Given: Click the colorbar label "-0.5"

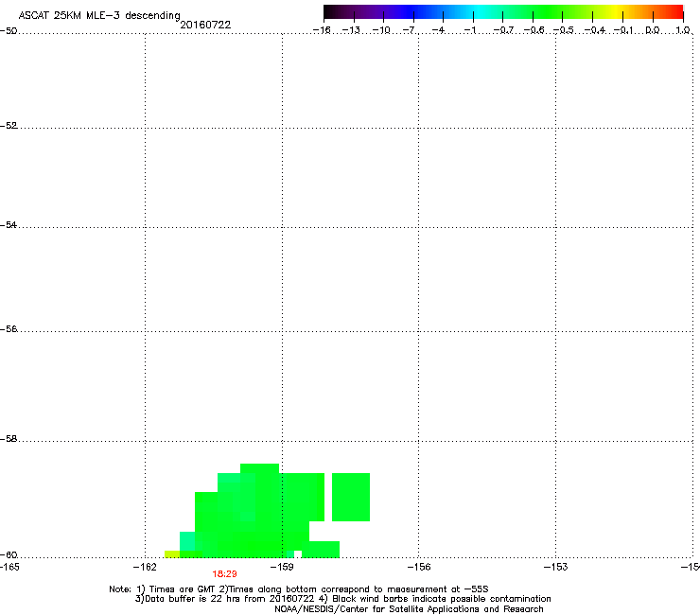Looking at the screenshot, I should [564, 30].
